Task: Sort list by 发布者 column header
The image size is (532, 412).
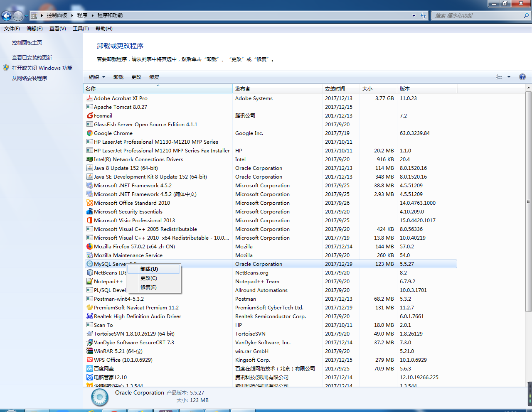Action: tap(278, 88)
